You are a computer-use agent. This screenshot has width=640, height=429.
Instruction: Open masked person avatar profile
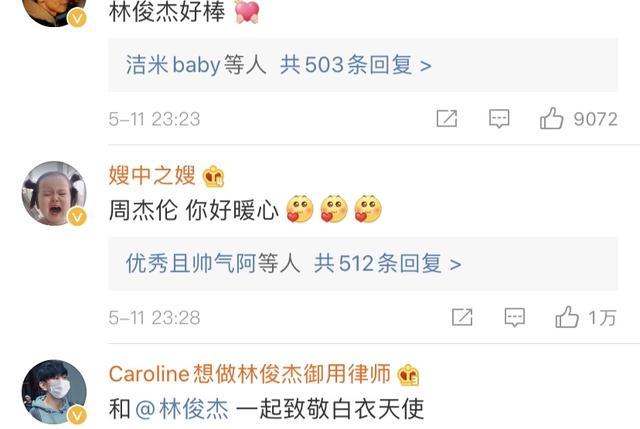[x=54, y=392]
